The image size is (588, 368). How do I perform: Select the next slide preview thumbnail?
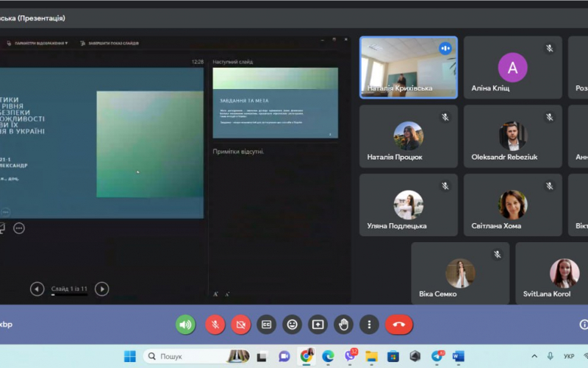coord(275,103)
